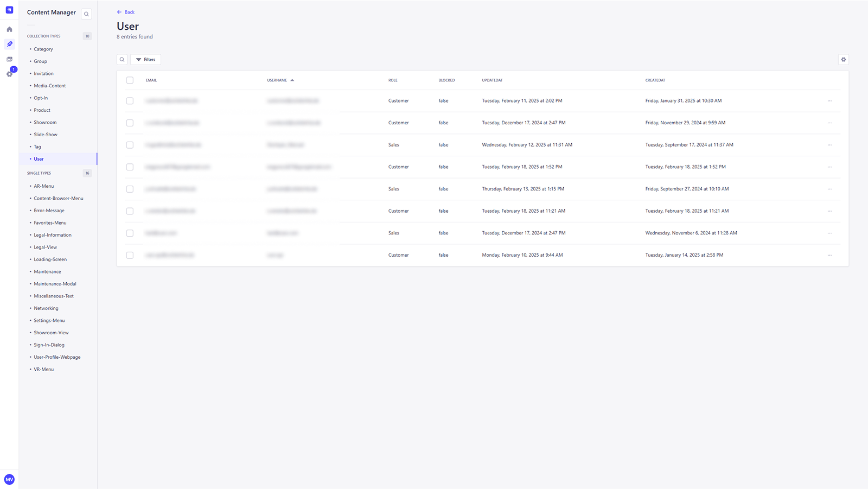Toggle the USERNAME column sort arrow

pyautogui.click(x=292, y=79)
